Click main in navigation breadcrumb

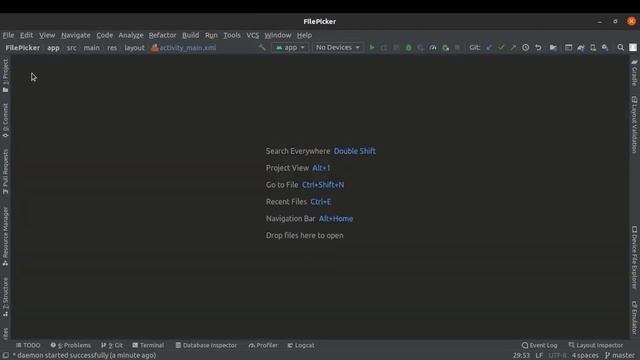coord(91,48)
